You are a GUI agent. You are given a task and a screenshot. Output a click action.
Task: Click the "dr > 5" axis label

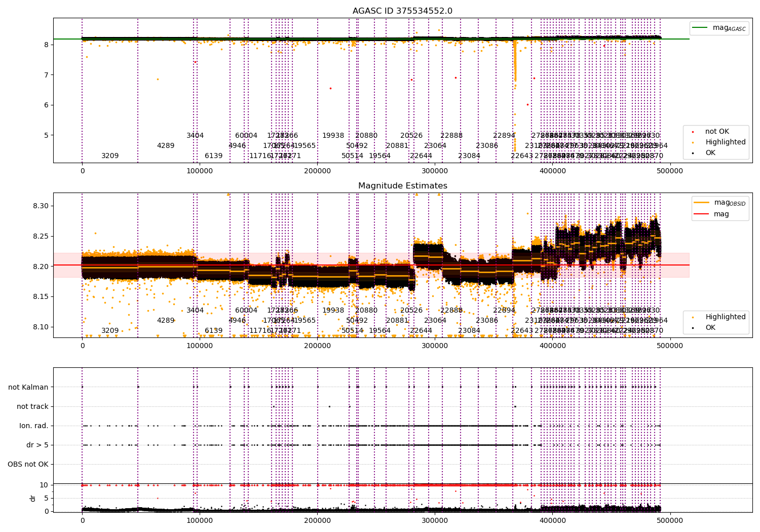tap(37, 445)
